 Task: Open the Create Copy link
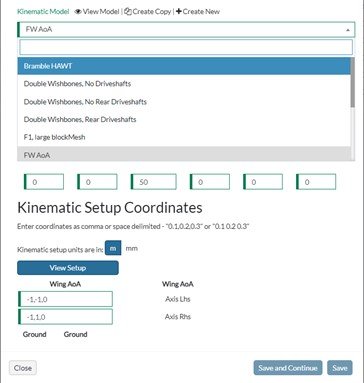click(x=152, y=12)
